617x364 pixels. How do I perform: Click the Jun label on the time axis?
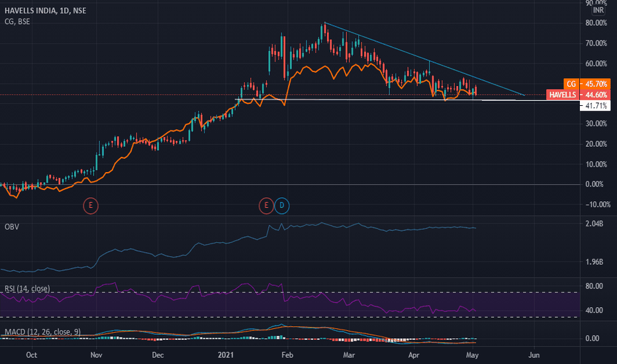tap(534, 355)
